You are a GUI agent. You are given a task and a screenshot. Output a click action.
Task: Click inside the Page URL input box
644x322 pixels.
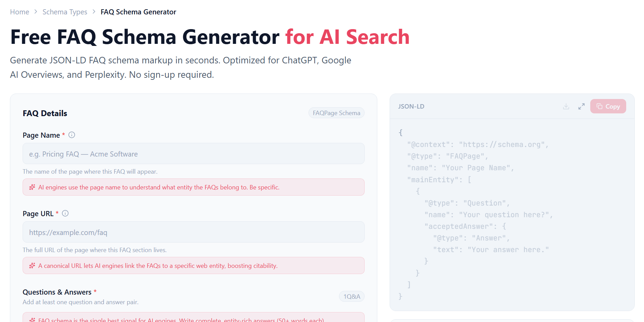[193, 232]
